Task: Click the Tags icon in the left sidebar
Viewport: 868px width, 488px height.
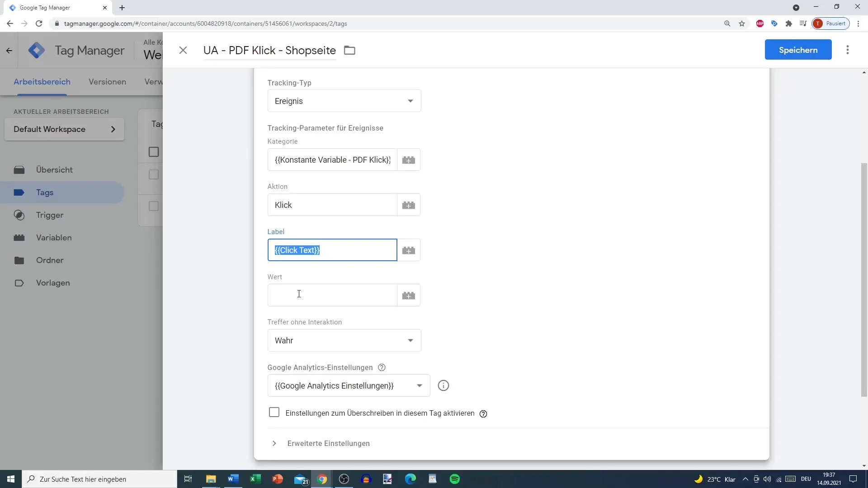Action: [19, 192]
